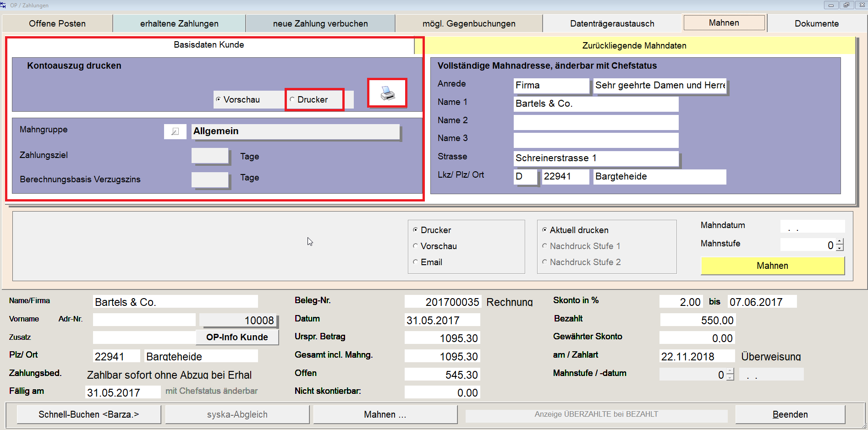Click the Strasse field Schreinerstrasse 1
This screenshot has height=430, width=868.
point(596,158)
